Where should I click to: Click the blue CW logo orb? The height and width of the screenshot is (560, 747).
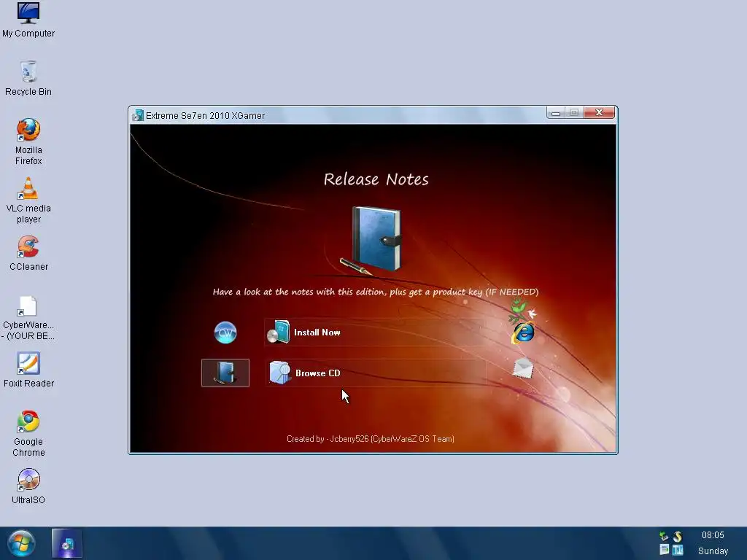point(225,332)
